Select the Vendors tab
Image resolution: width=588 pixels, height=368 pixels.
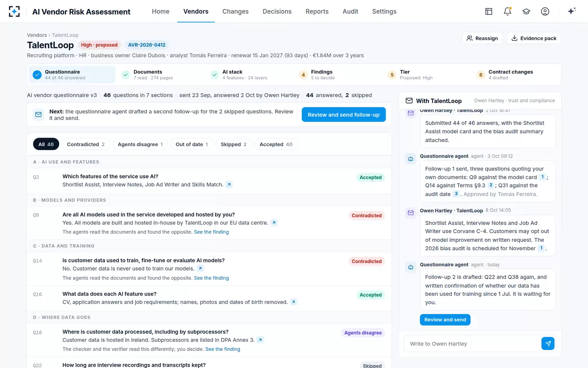pos(196,11)
